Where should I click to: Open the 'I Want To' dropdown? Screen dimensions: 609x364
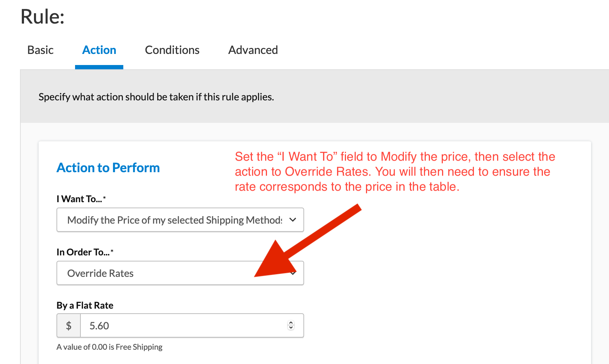180,220
